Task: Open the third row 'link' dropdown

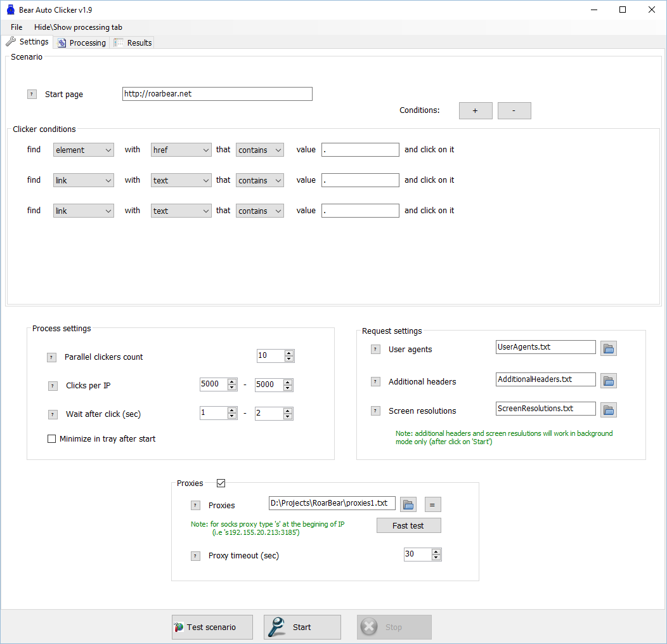Action: coord(84,211)
